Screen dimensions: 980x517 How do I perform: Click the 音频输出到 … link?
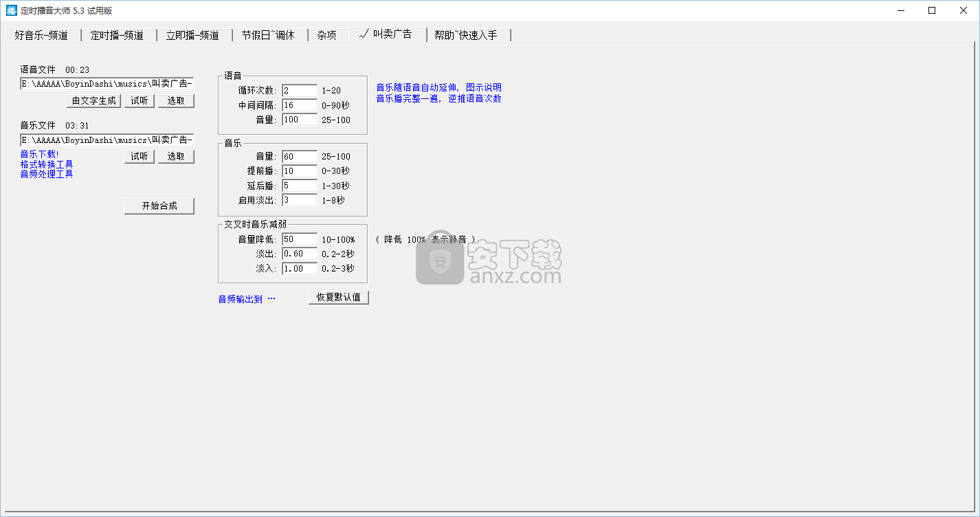[x=247, y=299]
